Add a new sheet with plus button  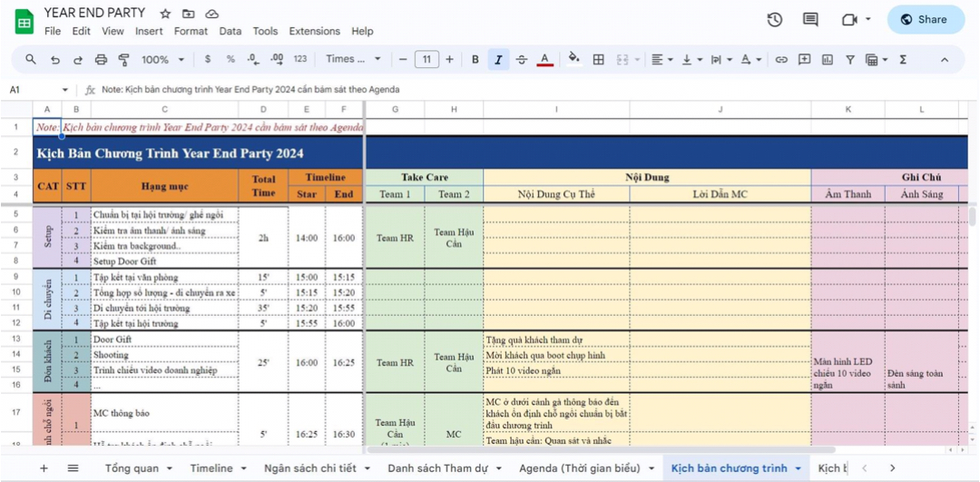point(44,468)
